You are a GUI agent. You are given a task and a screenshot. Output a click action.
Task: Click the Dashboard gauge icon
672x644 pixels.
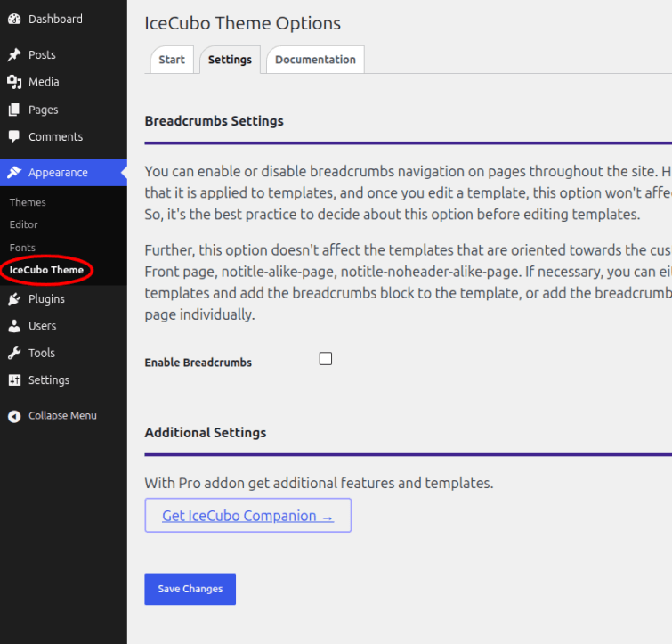[14, 19]
